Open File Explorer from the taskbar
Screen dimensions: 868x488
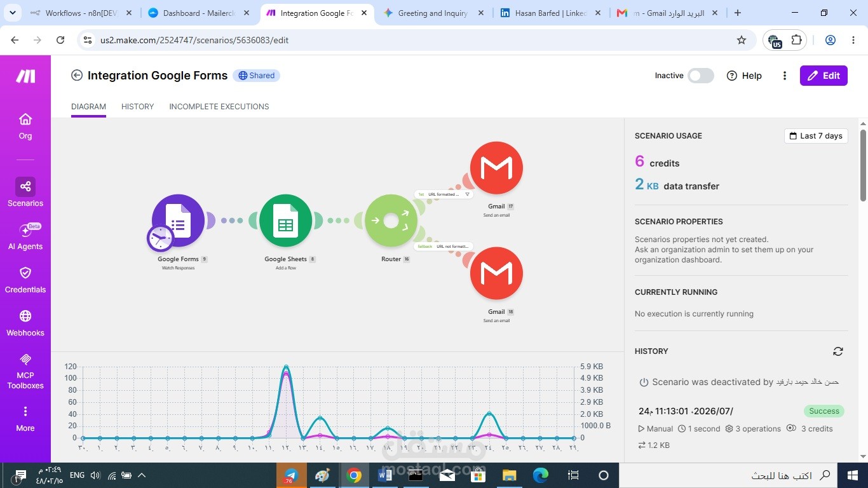click(x=510, y=475)
